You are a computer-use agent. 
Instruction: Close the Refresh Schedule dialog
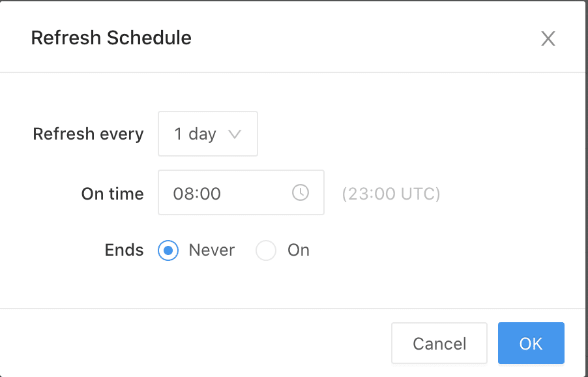tap(548, 38)
